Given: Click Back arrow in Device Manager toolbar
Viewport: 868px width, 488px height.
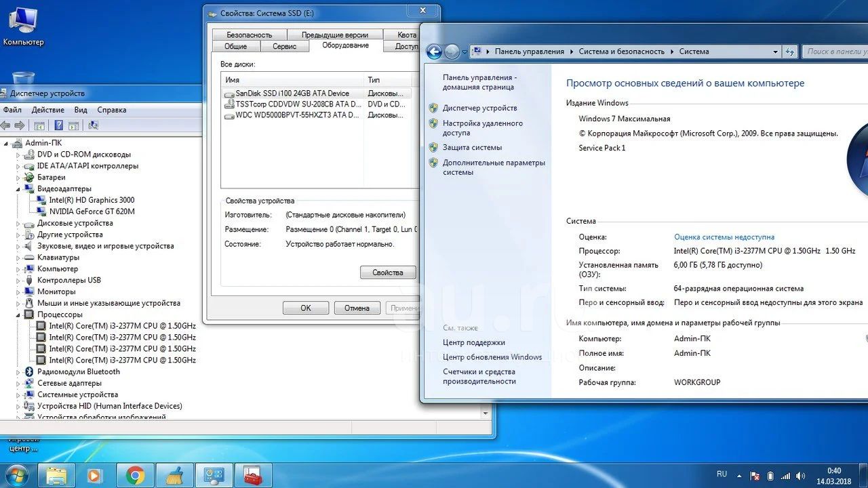Looking at the screenshot, I should tap(5, 125).
